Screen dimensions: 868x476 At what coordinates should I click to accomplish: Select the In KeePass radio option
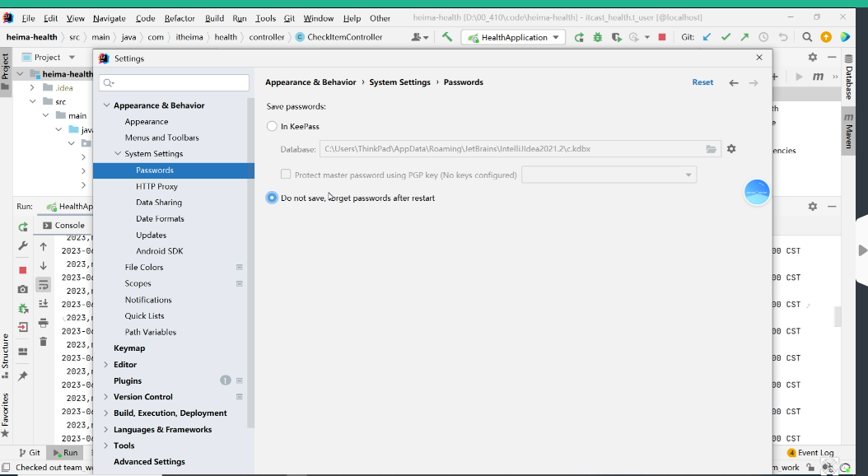coord(273,127)
